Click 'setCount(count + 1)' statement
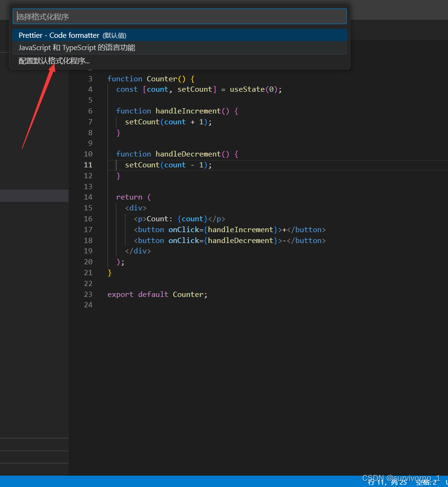 (168, 122)
